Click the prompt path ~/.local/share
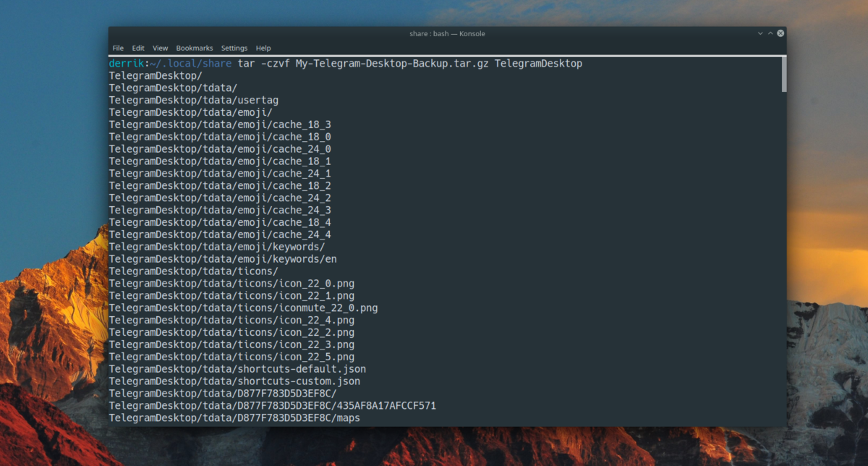The width and height of the screenshot is (868, 466). [x=190, y=64]
